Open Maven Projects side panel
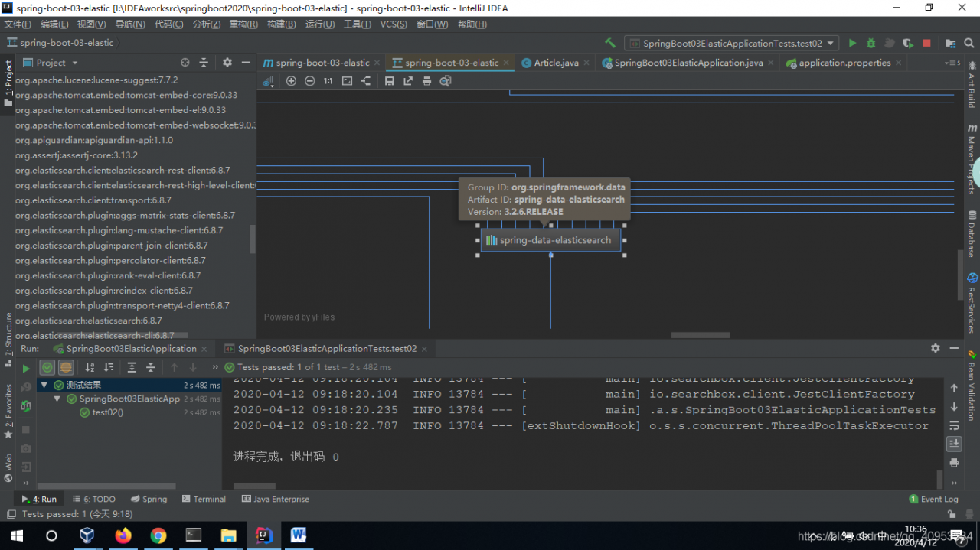 [972, 158]
